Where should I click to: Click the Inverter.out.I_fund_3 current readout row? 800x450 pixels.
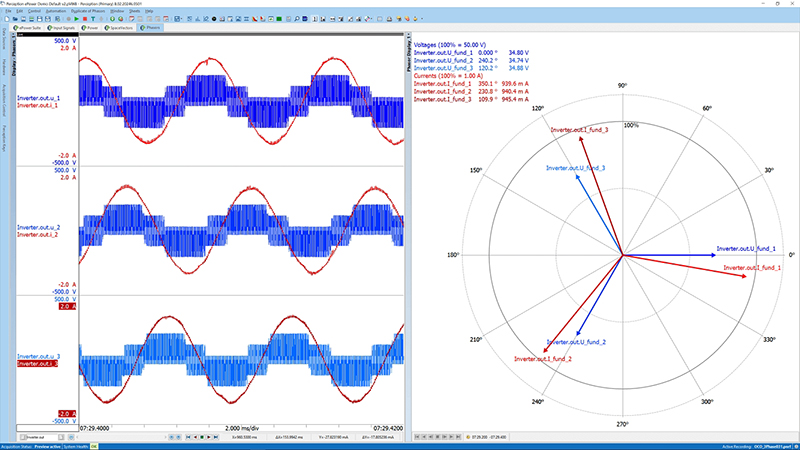pos(471,99)
